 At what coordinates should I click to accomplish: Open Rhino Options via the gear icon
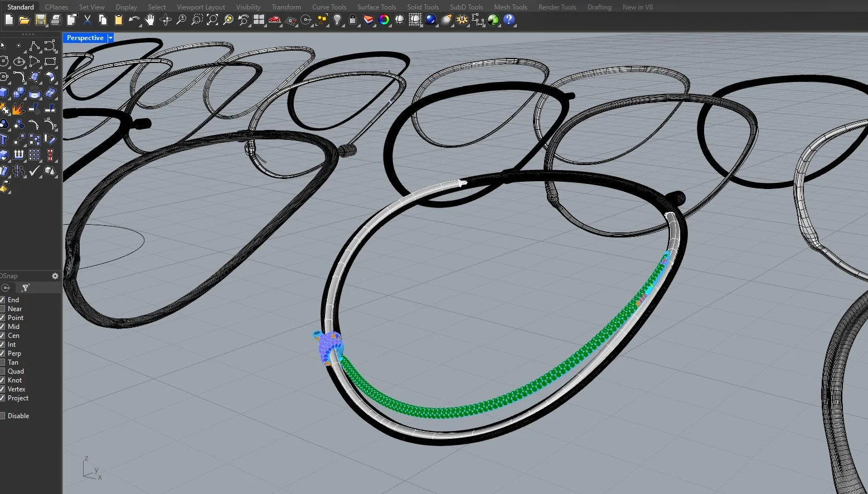pos(462,20)
